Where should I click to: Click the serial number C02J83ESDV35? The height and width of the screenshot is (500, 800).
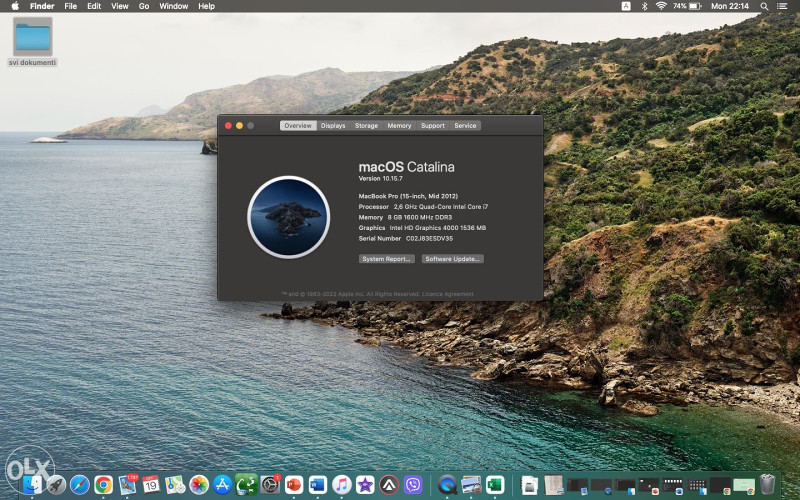point(429,238)
